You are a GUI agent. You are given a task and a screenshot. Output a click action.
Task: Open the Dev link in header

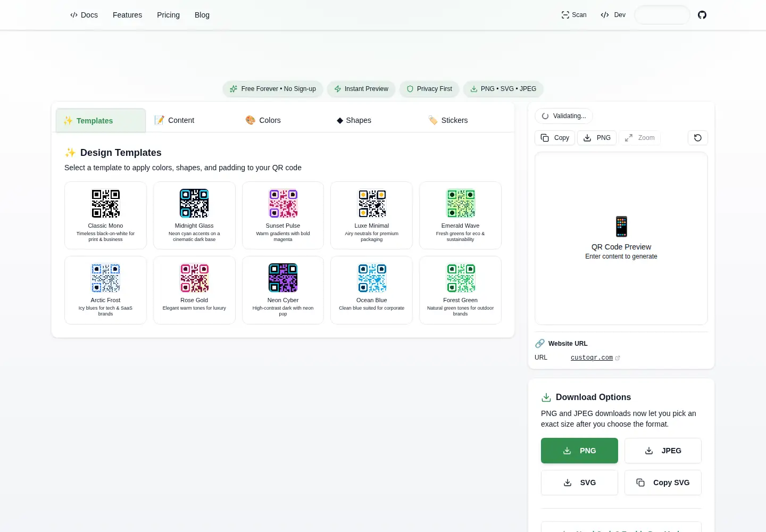point(613,15)
